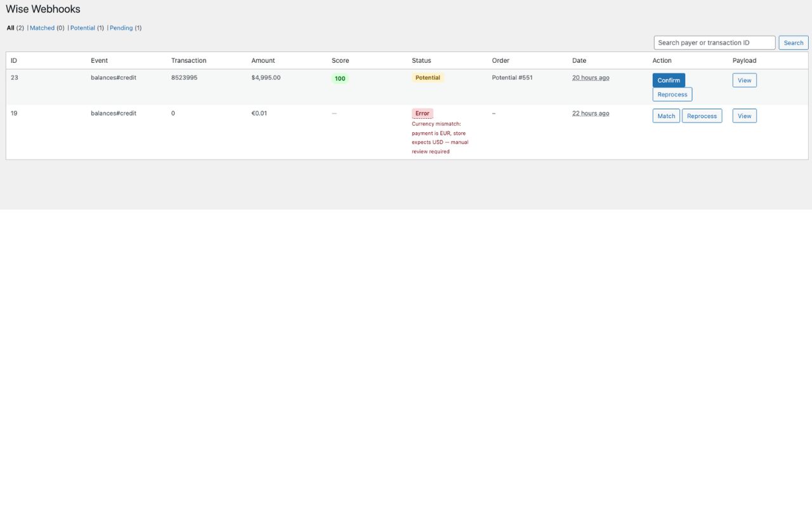The height and width of the screenshot is (508, 812).
Task: Click transaction number 8523995
Action: [x=184, y=77]
